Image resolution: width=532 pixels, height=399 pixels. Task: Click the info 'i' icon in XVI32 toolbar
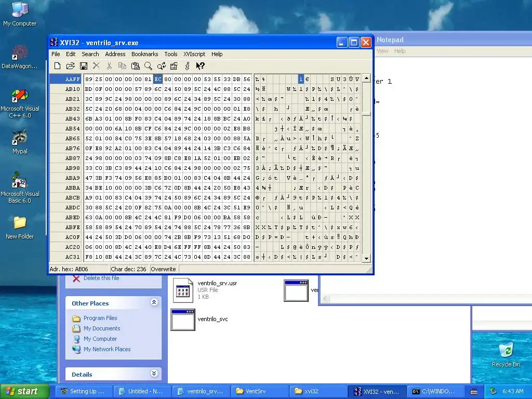pos(187,66)
